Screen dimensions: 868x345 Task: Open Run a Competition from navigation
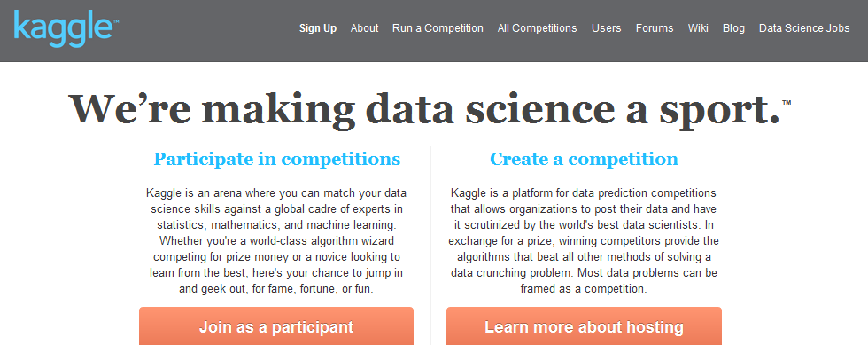pyautogui.click(x=438, y=28)
